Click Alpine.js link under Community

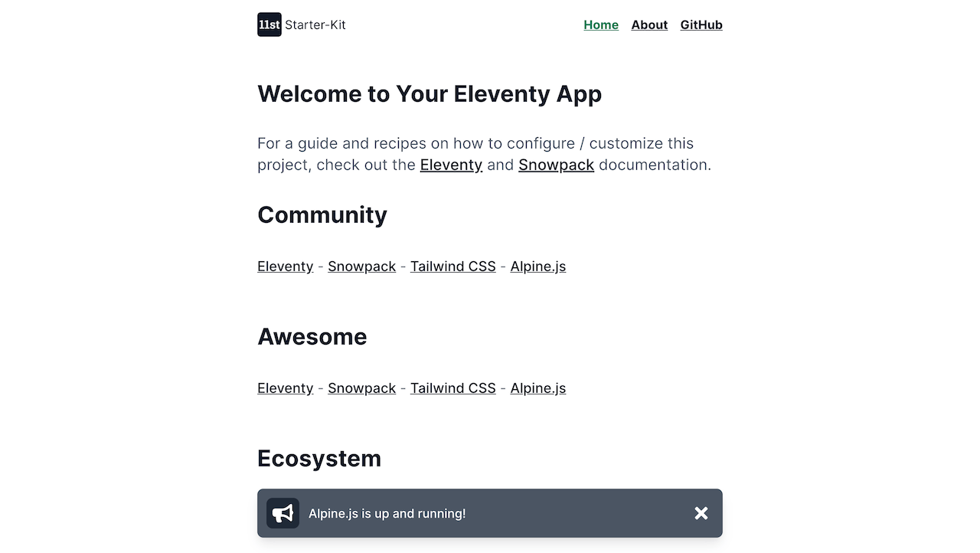click(538, 267)
